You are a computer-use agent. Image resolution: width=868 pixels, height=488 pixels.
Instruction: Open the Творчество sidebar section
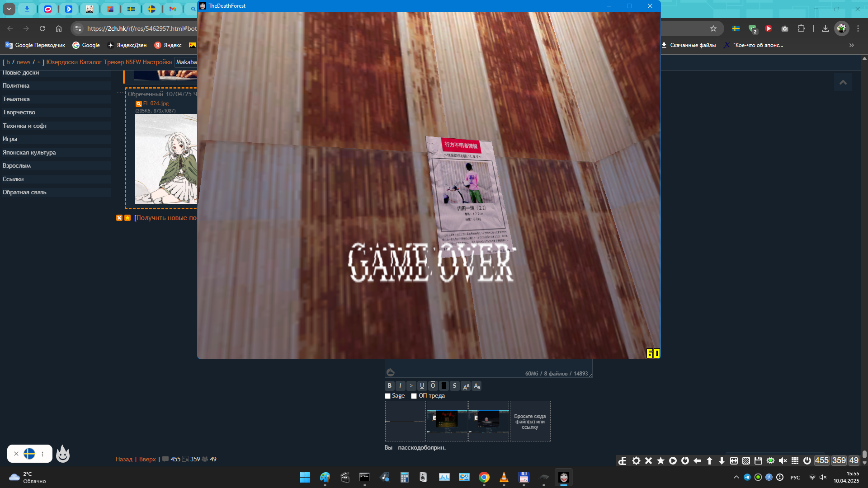56,112
